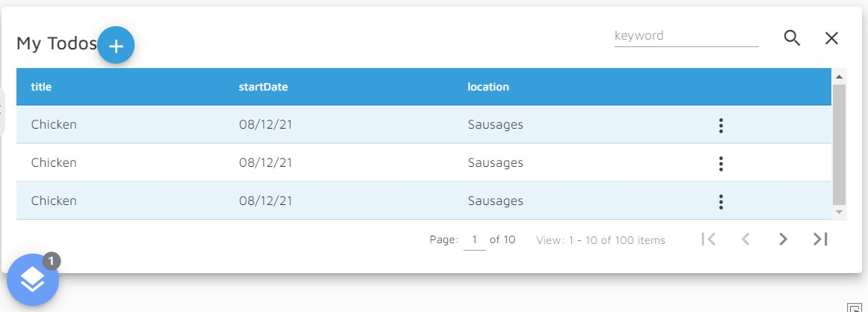
Task: Jump to the last page
Action: click(x=820, y=239)
